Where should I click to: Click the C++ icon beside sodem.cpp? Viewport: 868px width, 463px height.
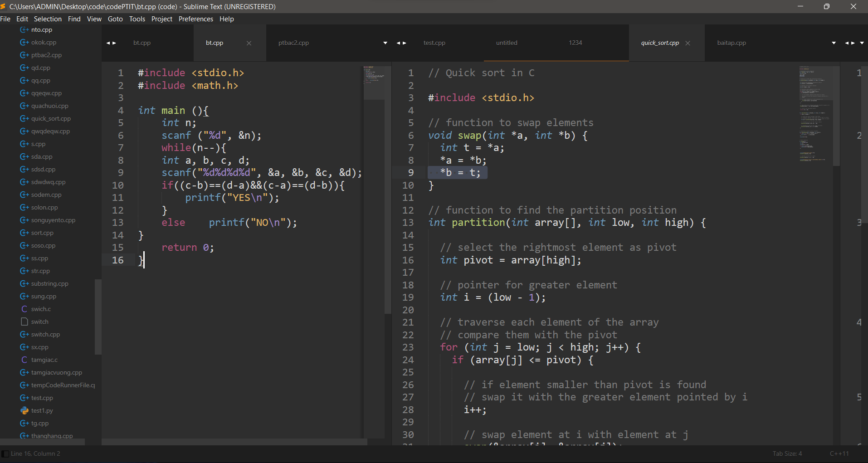[x=24, y=195]
